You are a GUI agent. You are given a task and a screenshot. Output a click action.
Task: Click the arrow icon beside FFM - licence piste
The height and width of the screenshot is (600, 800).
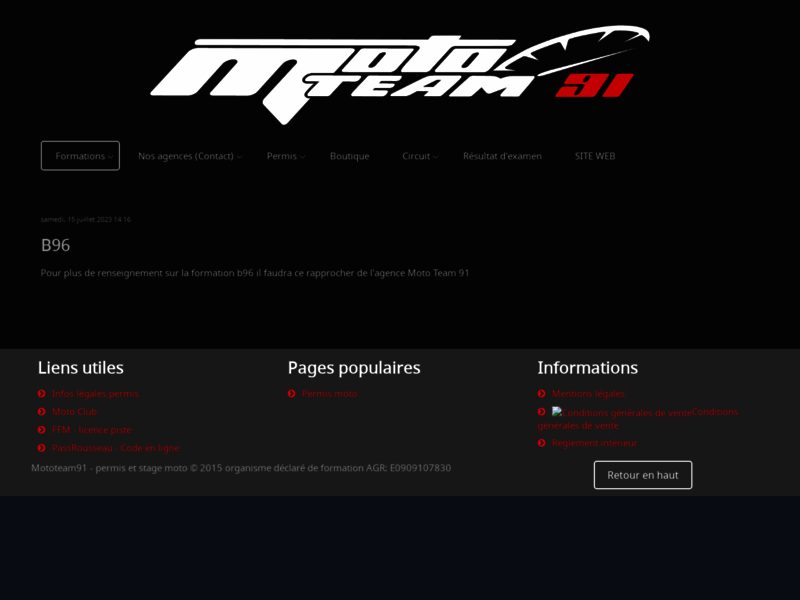pos(42,430)
